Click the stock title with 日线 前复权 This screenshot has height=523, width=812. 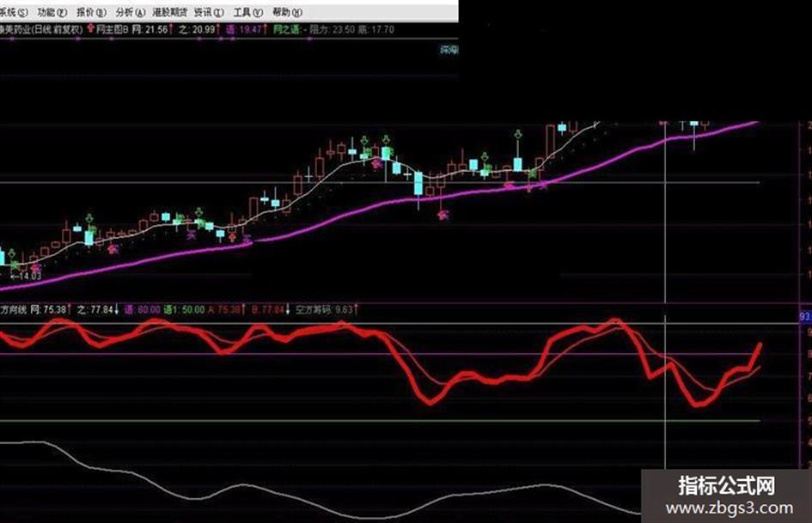[x=41, y=29]
